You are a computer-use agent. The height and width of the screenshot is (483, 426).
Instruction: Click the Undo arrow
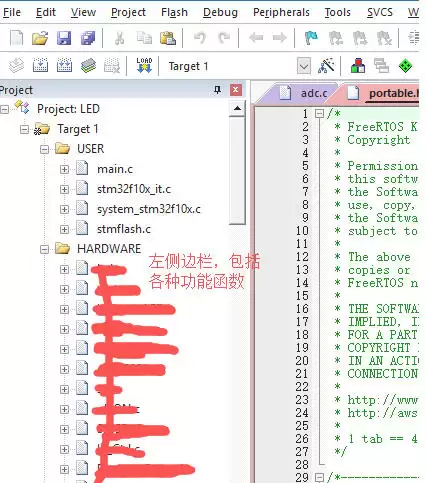click(x=200, y=38)
